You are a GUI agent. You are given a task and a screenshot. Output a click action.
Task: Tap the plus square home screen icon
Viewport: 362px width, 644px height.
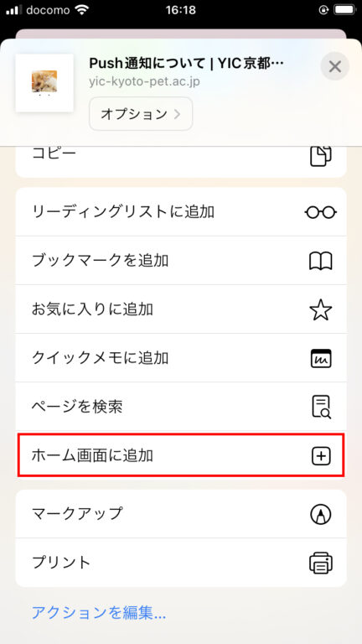321,456
